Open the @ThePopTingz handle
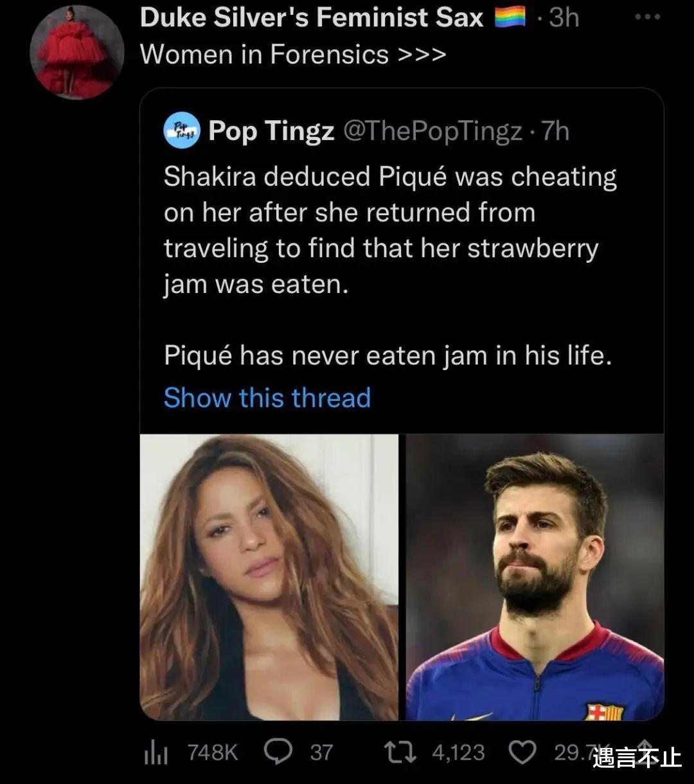The width and height of the screenshot is (694, 784). click(433, 131)
